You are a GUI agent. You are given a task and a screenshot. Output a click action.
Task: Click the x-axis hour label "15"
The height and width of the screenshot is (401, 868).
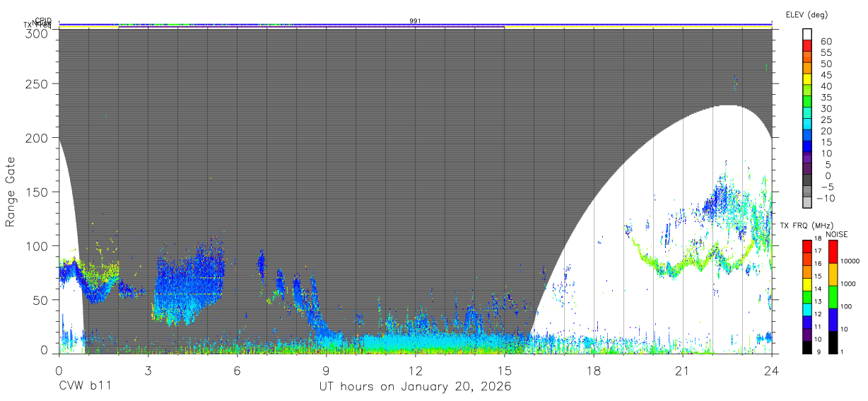504,370
